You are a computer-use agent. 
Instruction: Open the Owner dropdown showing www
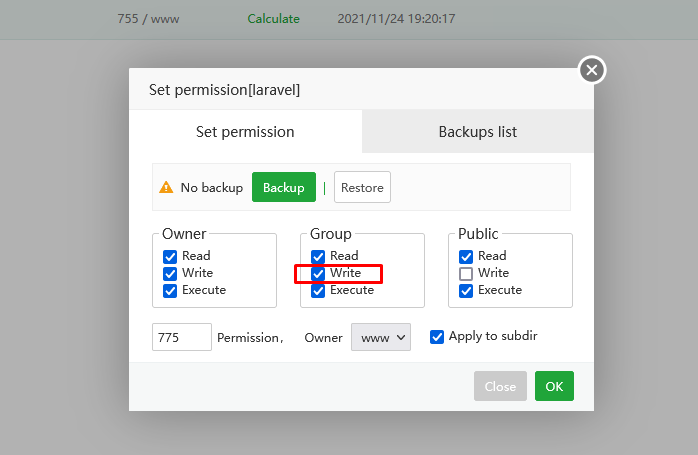pyautogui.click(x=381, y=338)
